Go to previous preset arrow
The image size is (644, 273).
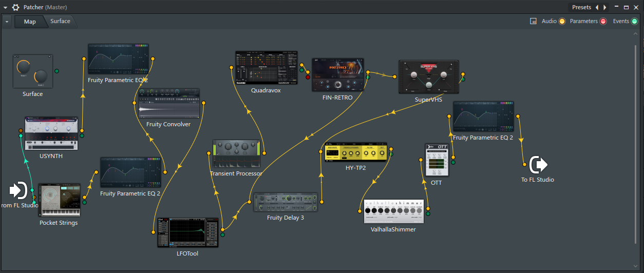[x=597, y=7]
